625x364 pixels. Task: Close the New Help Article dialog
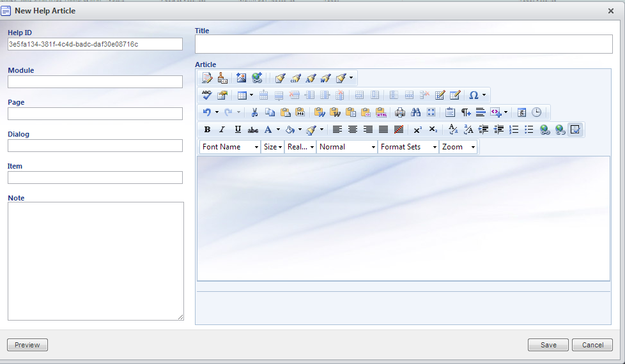pos(611,11)
